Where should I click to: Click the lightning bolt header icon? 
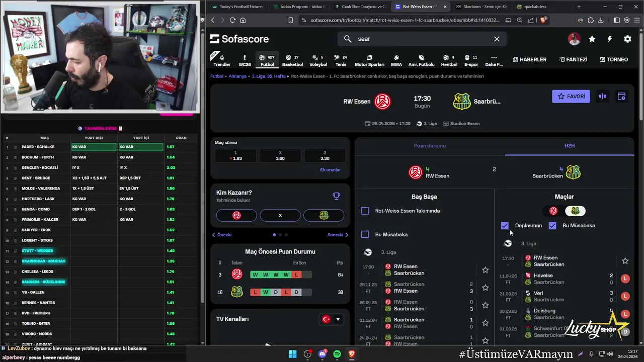coord(610,39)
